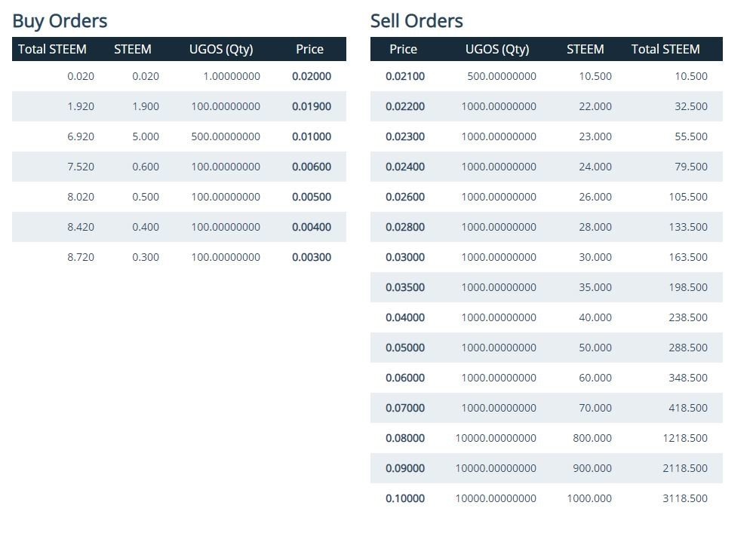Click Buy Orders Total STEEM header
Viewport: 756px width, 536px height.
(x=52, y=49)
